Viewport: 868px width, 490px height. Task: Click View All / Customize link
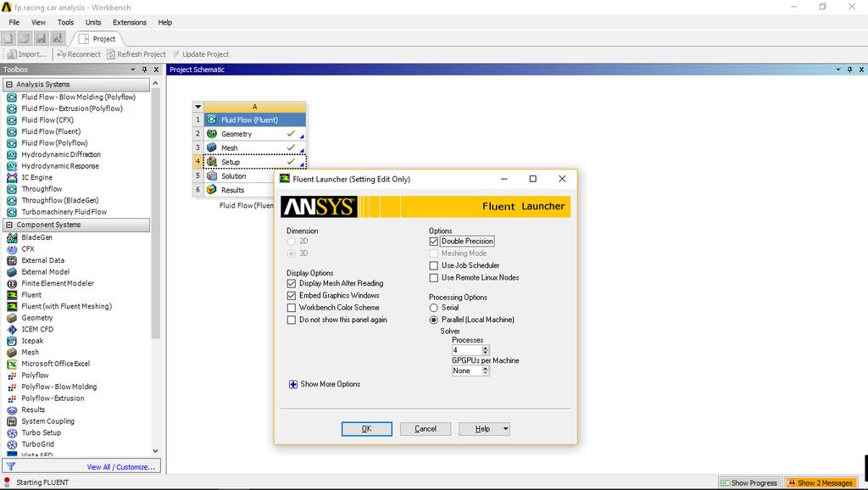[x=120, y=467]
